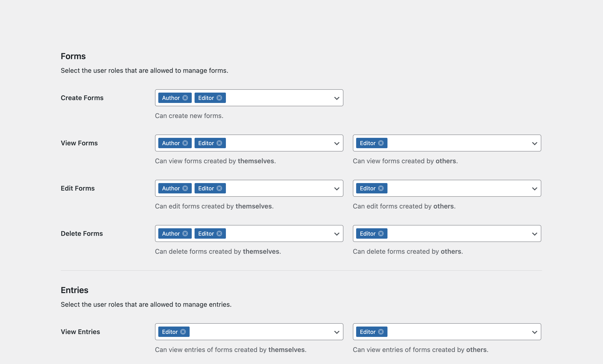Remove Editor from View Entries others field
603x364 pixels.
(x=381, y=332)
